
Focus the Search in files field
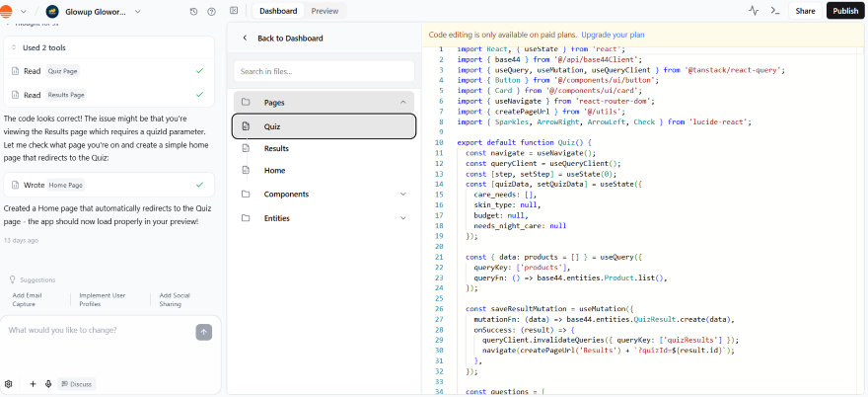click(x=324, y=71)
